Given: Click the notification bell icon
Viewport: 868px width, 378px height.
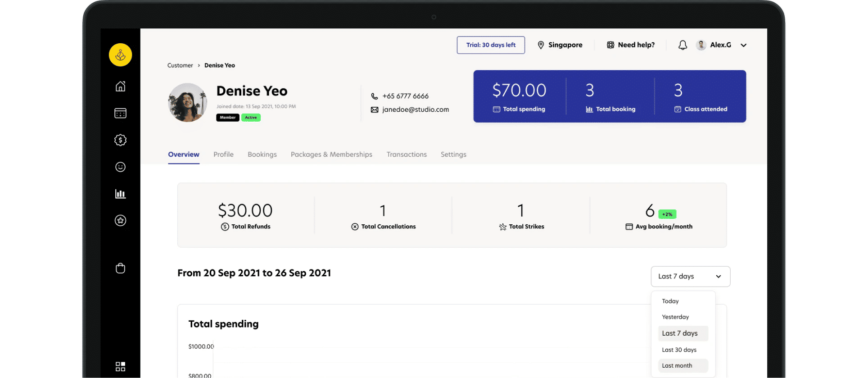Looking at the screenshot, I should point(683,45).
